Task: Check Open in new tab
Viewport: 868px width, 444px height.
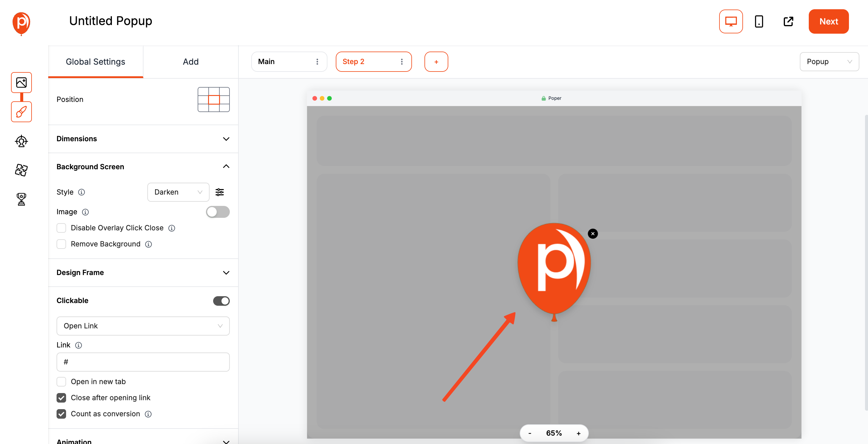Action: 61,382
